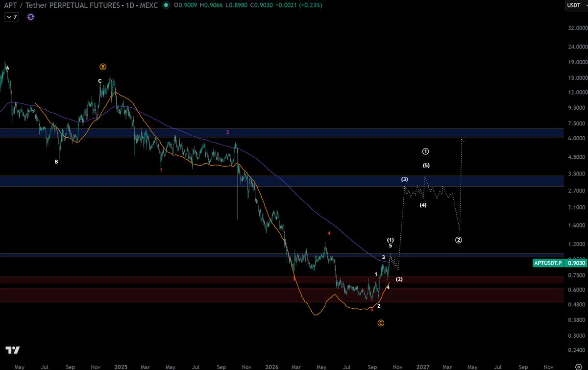588x370 pixels.
Task: Click the green market status dot
Action: pos(166,6)
